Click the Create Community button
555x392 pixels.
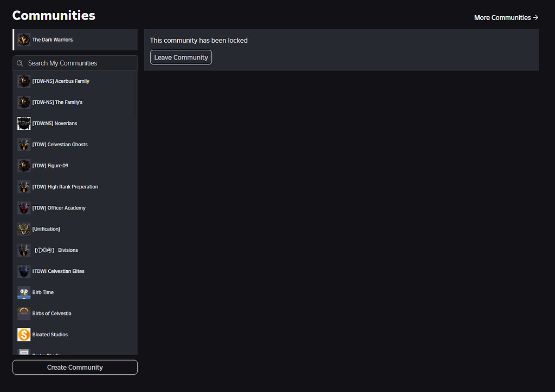(x=75, y=367)
